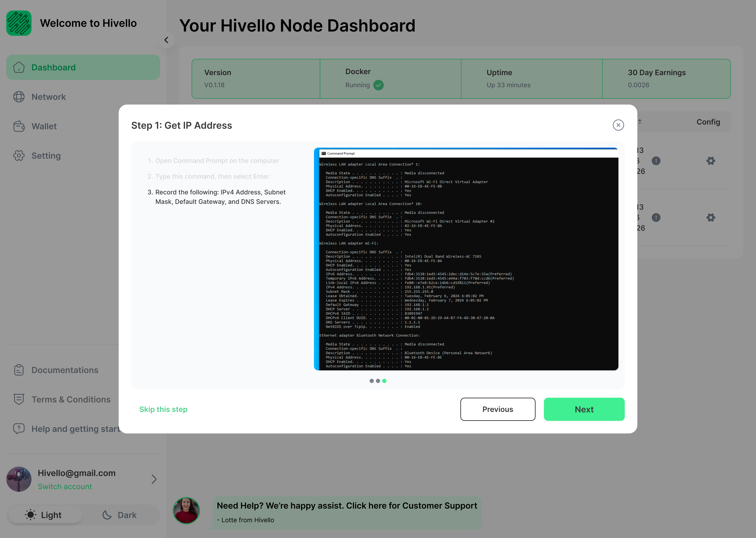The height and width of the screenshot is (538, 756).
Task: Click the Network globe icon
Action: tap(19, 97)
